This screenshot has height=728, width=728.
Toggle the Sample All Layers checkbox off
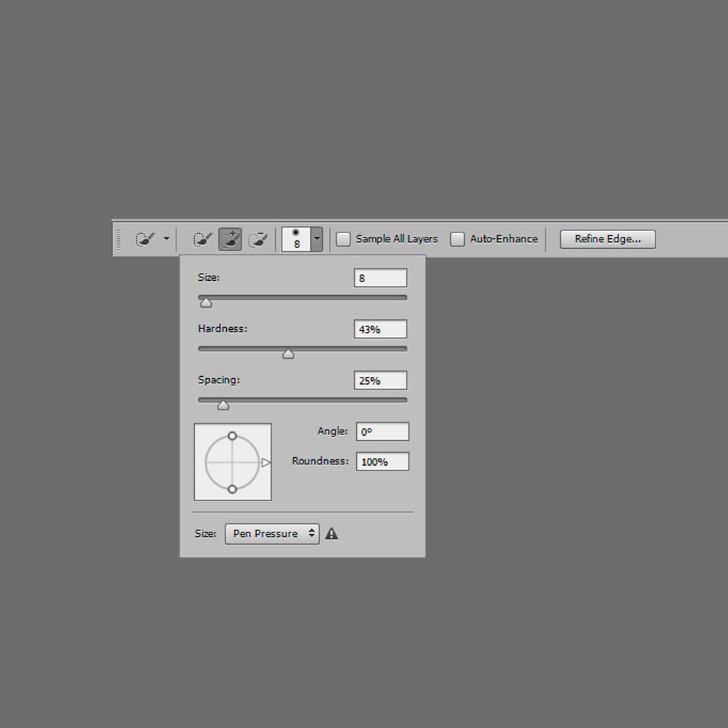point(343,239)
